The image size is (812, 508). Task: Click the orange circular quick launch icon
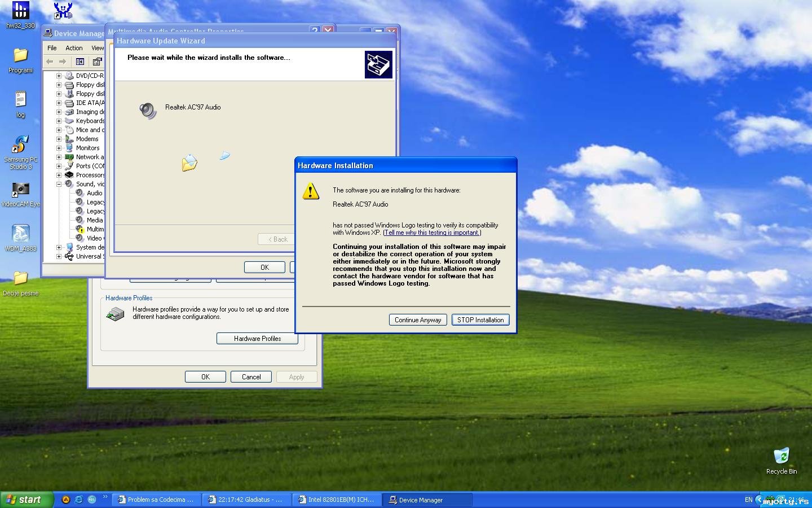65,500
